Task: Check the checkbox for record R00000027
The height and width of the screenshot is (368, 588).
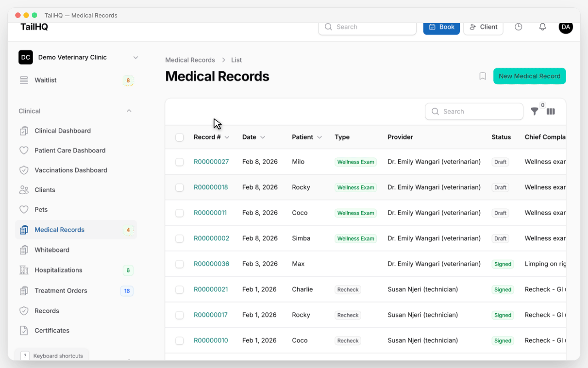Action: tap(180, 162)
